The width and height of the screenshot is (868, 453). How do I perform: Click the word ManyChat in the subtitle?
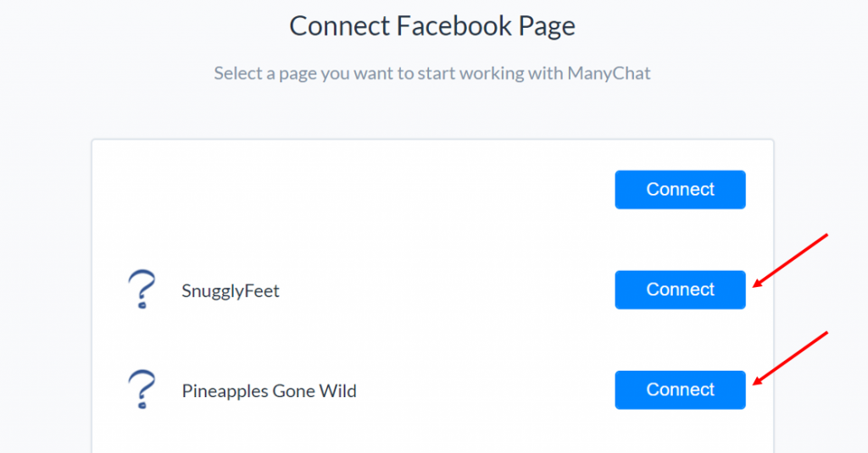click(x=609, y=73)
